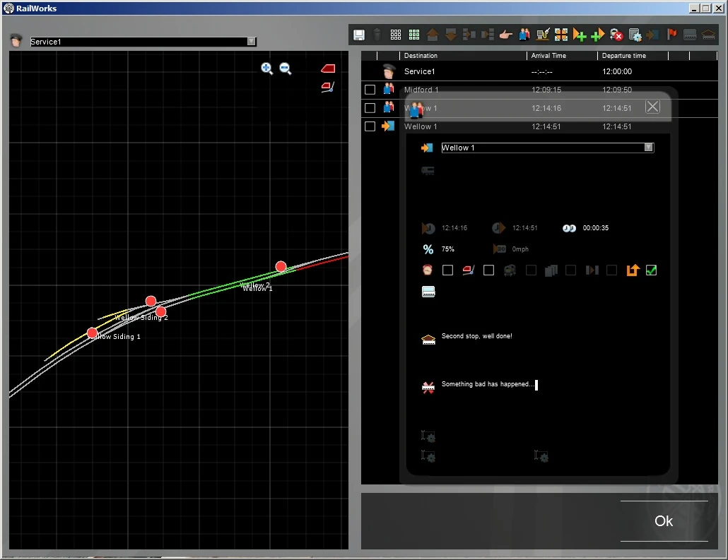Zoom in on the track map

coord(266,68)
